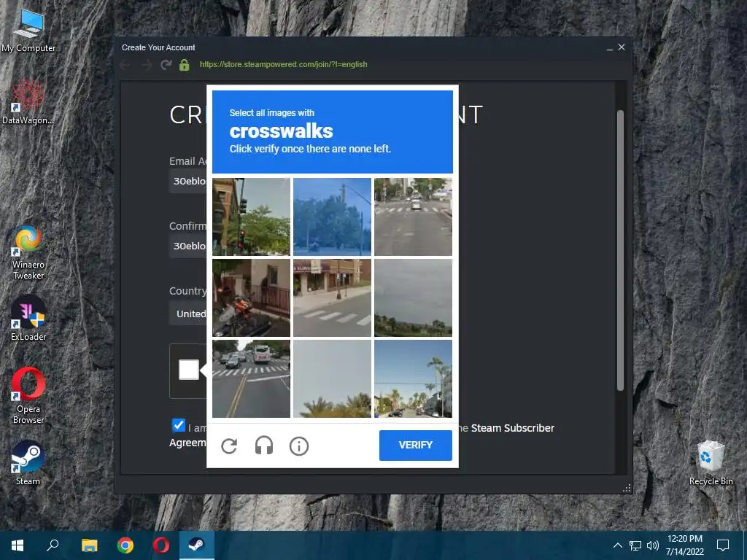Screen dimensions: 747x560
Task: Minimize the Create Your Account window
Action: click(609, 47)
